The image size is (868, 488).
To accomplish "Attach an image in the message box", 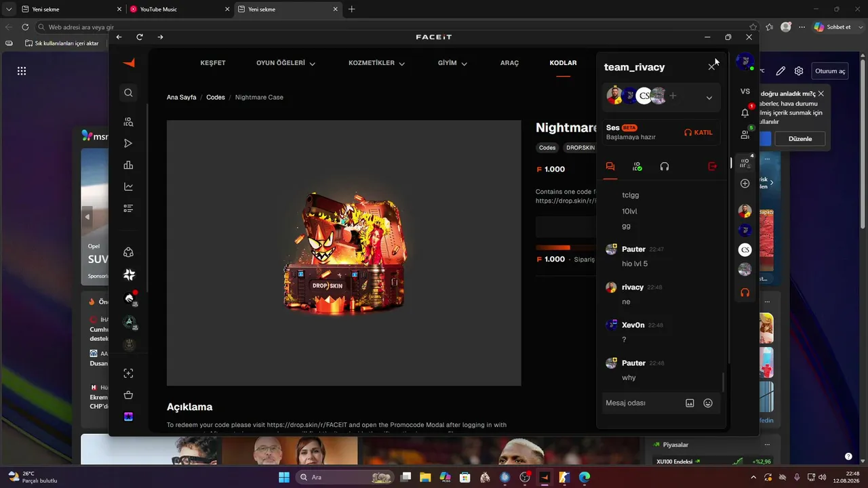I will (690, 403).
